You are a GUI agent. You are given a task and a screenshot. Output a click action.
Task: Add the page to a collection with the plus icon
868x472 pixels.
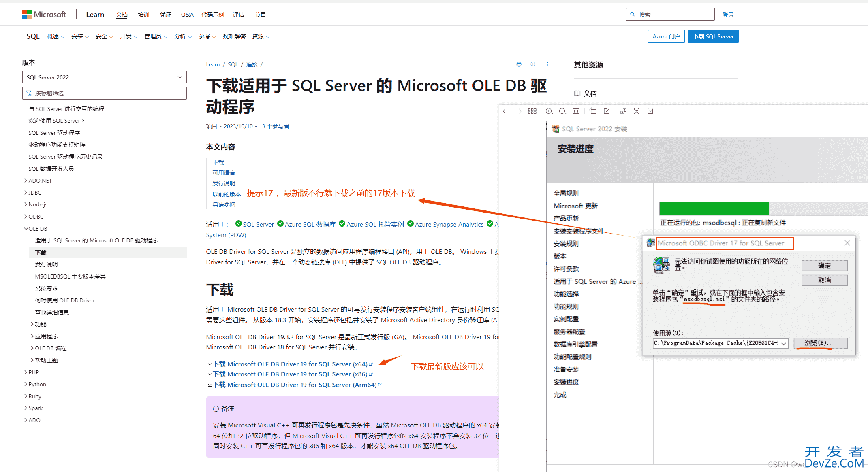pos(533,64)
